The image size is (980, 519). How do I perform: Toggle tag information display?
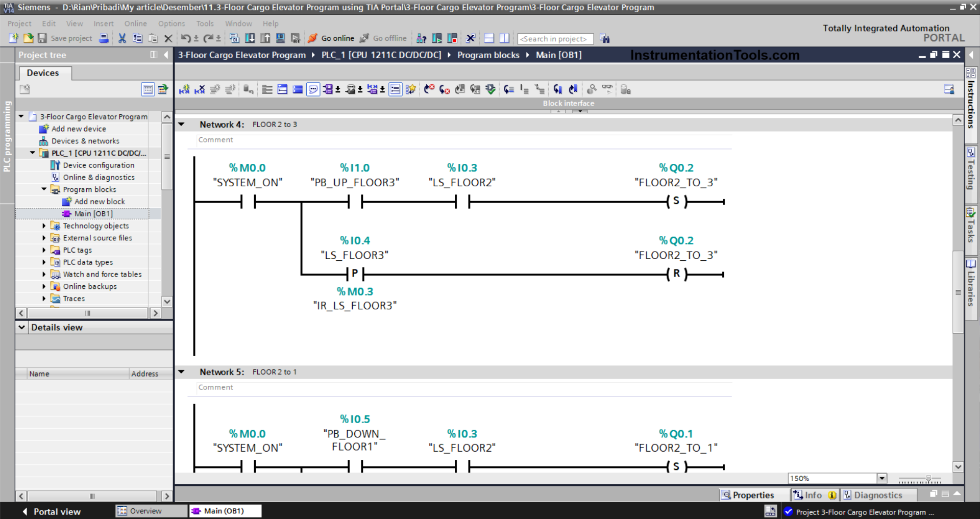point(351,89)
